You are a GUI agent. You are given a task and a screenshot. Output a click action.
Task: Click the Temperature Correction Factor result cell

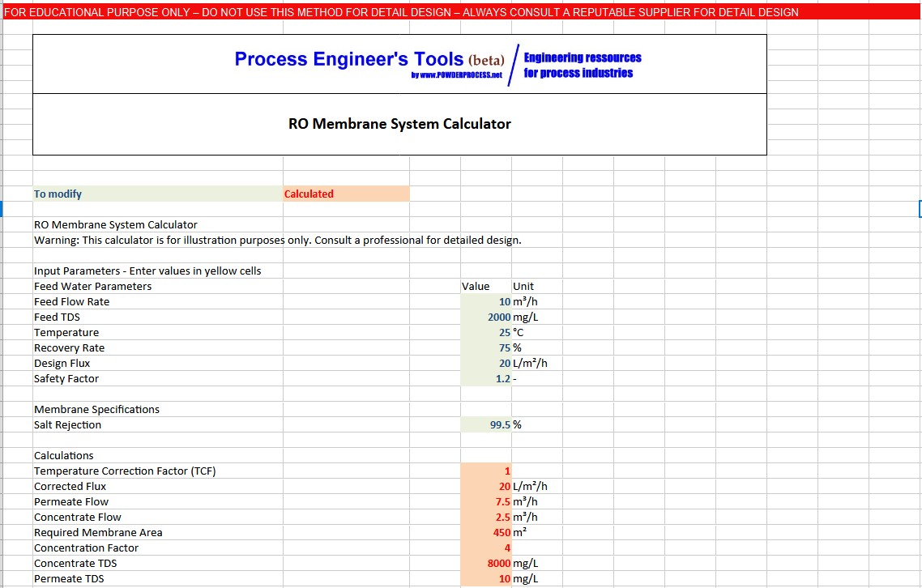[x=486, y=471]
